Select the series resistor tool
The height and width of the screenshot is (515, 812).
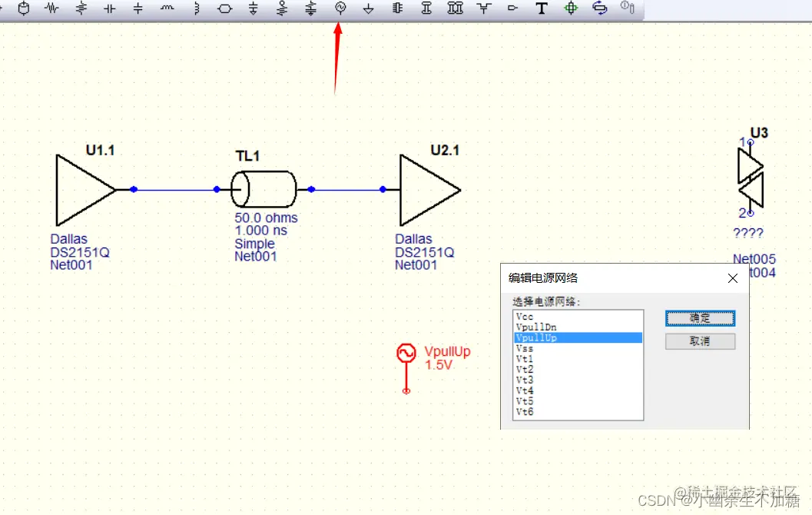pyautogui.click(x=51, y=8)
